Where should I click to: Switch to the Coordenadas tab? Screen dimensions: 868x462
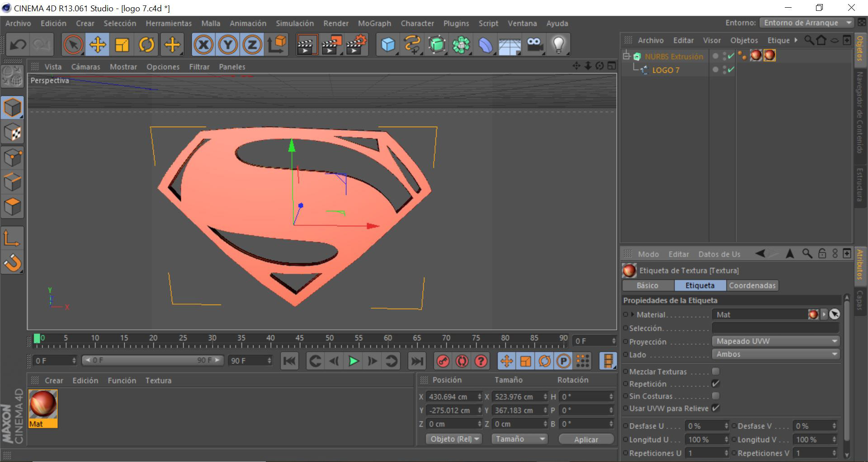tap(752, 286)
